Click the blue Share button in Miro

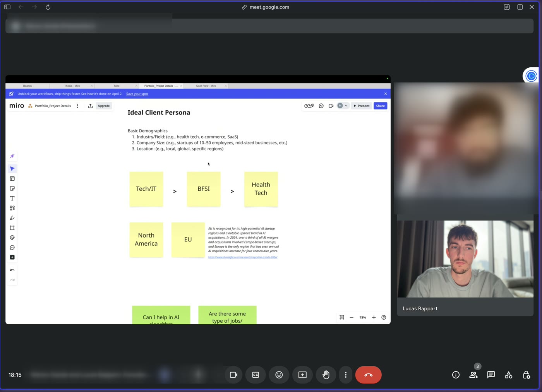[381, 106]
